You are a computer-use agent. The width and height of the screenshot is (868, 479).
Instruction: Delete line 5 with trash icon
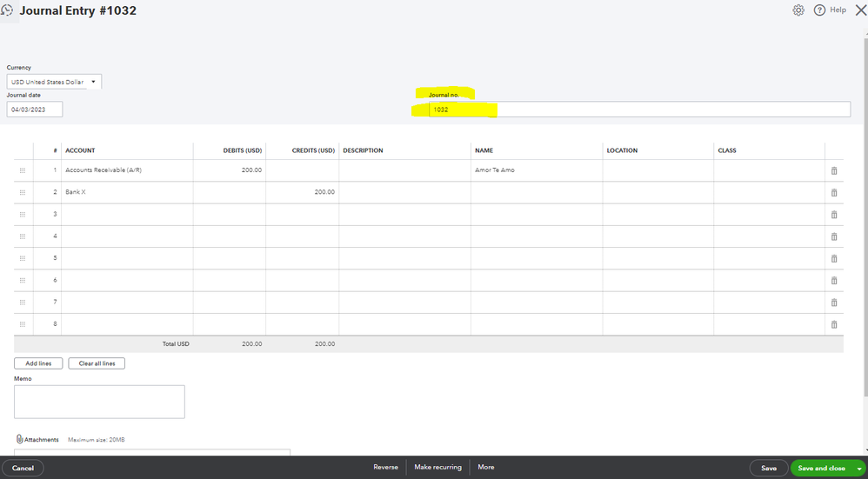tap(834, 258)
